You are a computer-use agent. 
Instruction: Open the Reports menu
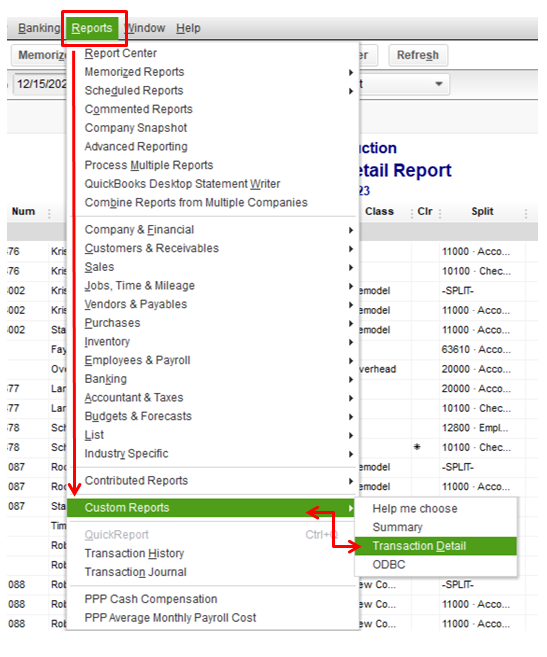[92, 28]
